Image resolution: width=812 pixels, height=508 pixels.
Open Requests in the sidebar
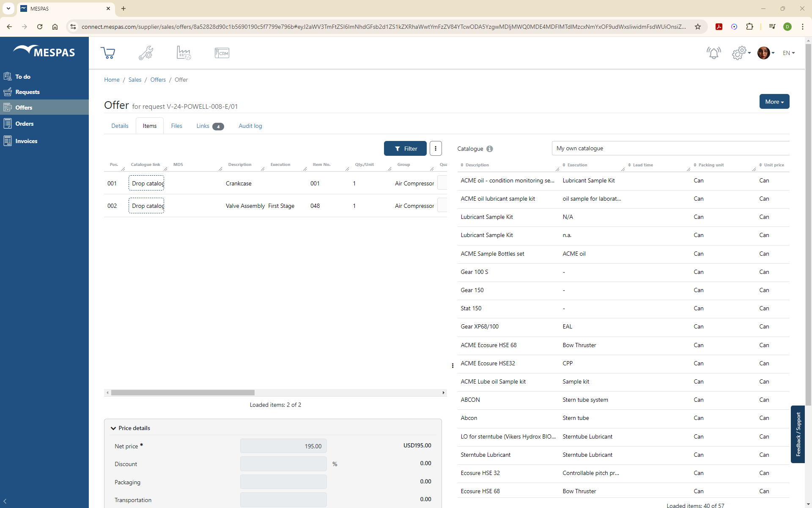tap(44, 92)
